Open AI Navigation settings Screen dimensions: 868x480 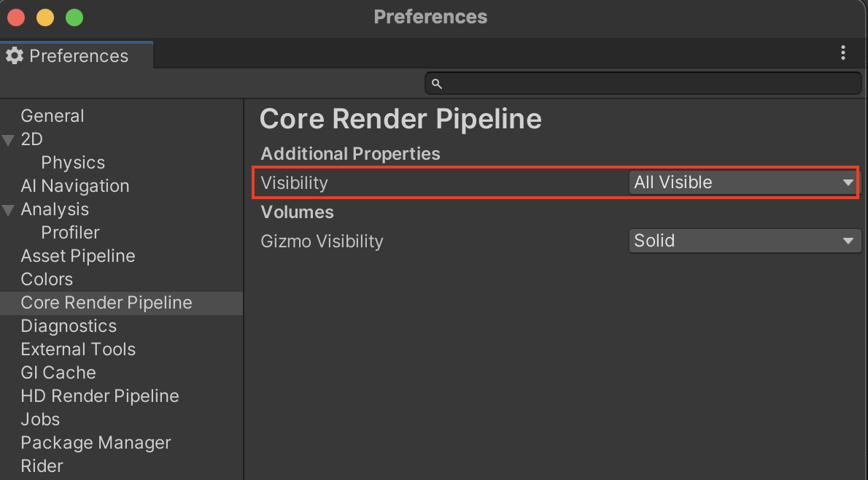(x=75, y=186)
